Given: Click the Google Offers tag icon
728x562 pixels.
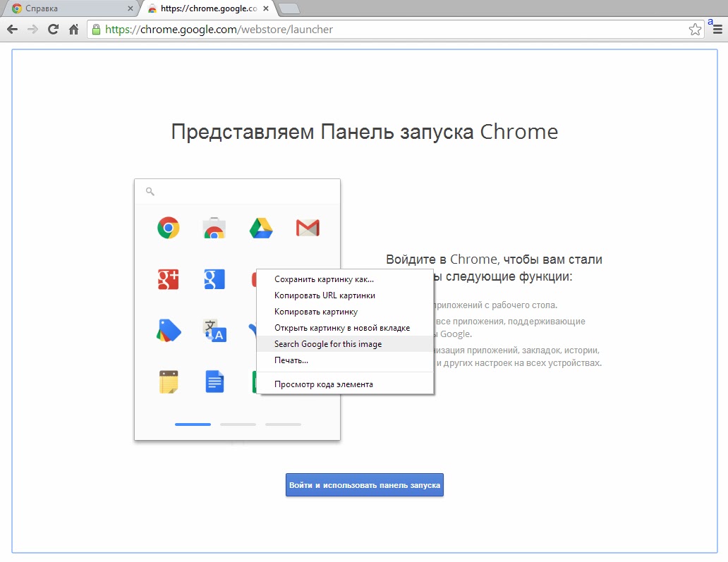Looking at the screenshot, I should point(169,331).
